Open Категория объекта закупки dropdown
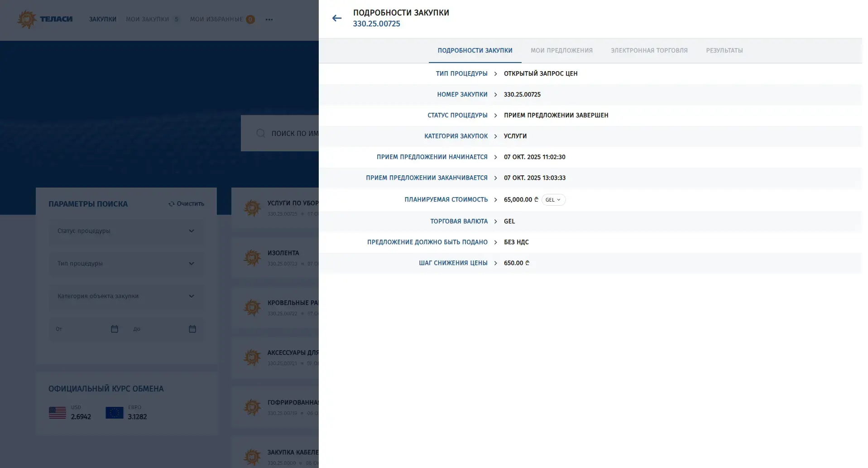The image size is (868, 468). coord(126,296)
